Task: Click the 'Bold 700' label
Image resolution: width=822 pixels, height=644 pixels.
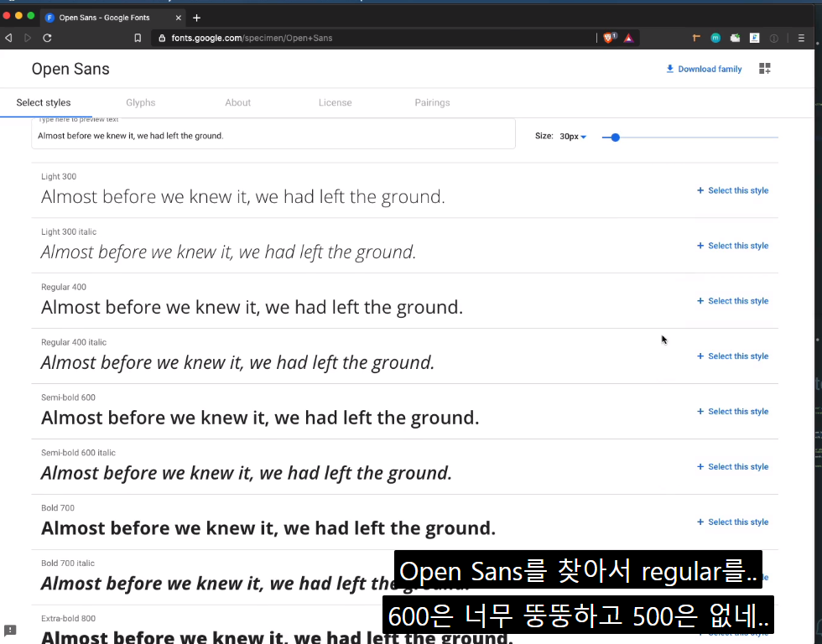Action: coord(58,508)
